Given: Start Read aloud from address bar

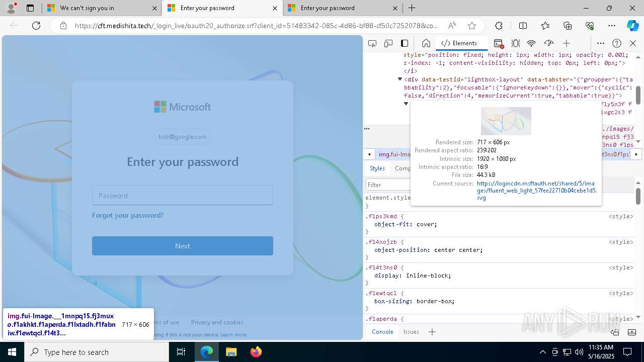Looking at the screenshot, I should pos(452,26).
